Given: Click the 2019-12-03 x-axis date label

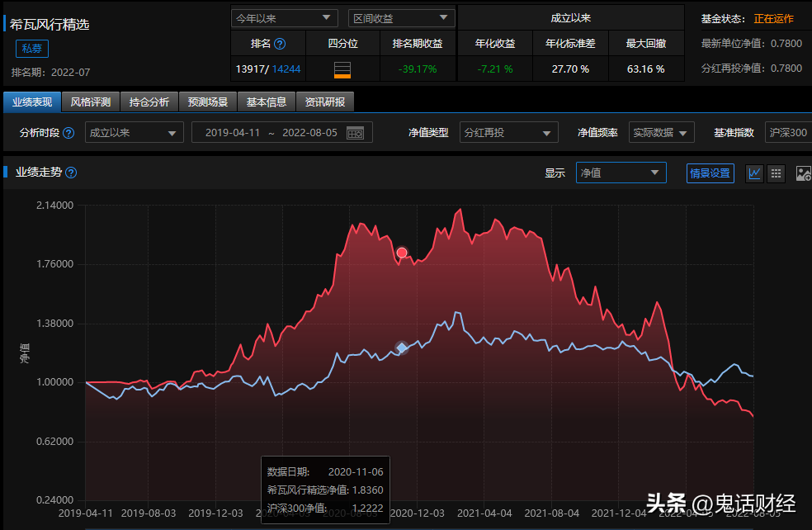Looking at the screenshot, I should [215, 513].
